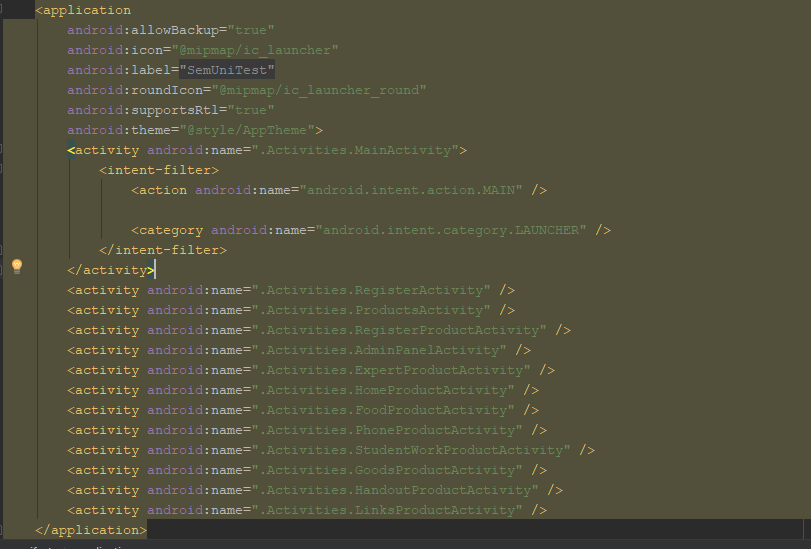
Task: Collapse the intent-filter fold marker
Action: tap(1, 169)
